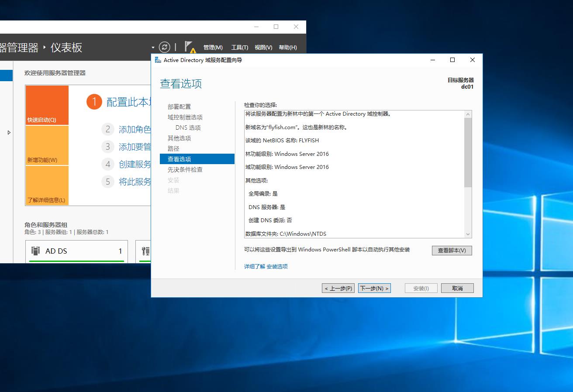573x392 pixels.
Task: Click 域功能级别: Windows Server 2016 line
Action: pyautogui.click(x=287, y=167)
